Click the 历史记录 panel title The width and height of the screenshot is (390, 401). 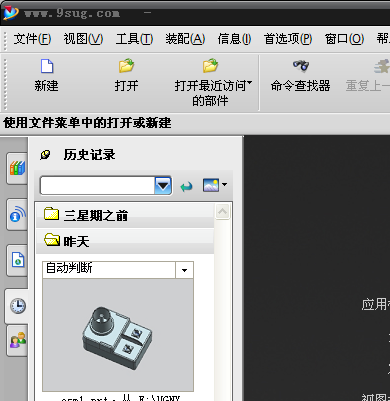89,155
